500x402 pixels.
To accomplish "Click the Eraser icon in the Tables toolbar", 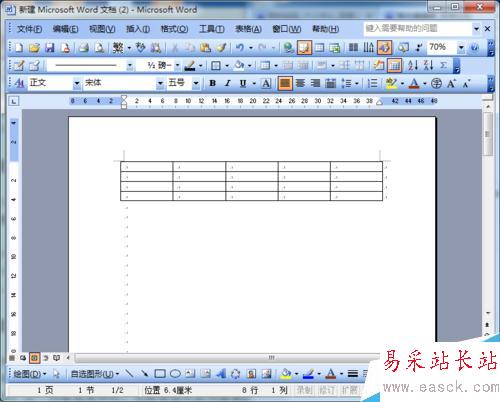I will point(34,66).
